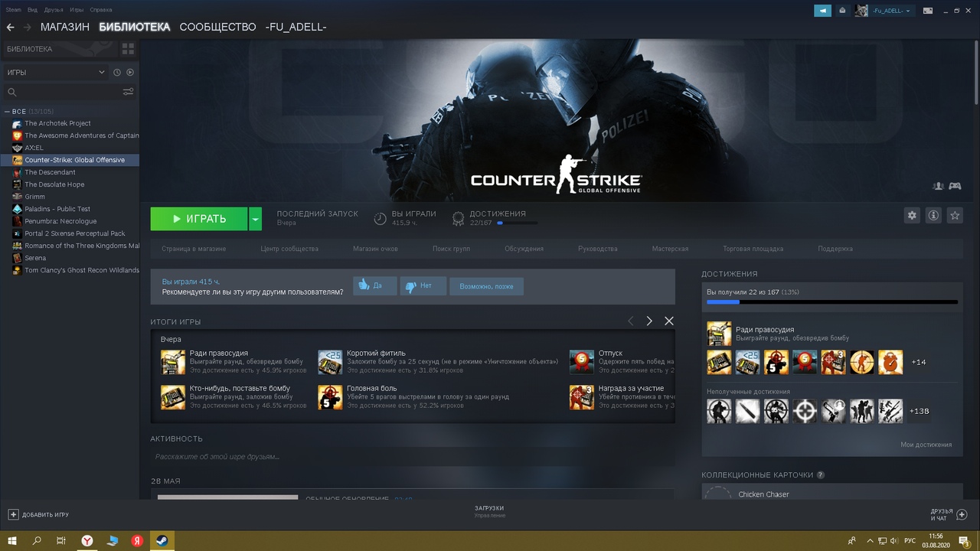
Task: Go to the МАГАЗИН tab
Action: coord(65,27)
